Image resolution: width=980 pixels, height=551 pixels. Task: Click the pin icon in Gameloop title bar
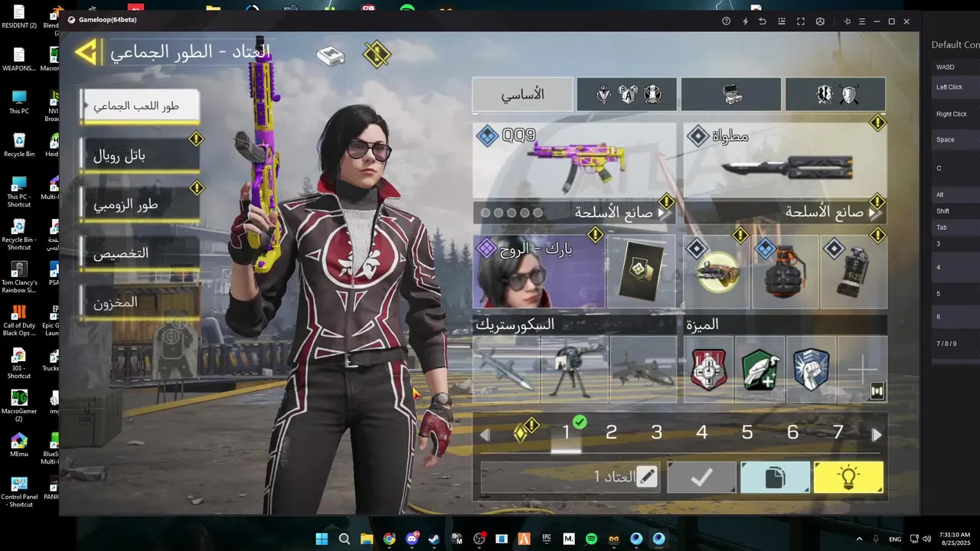pos(847,21)
